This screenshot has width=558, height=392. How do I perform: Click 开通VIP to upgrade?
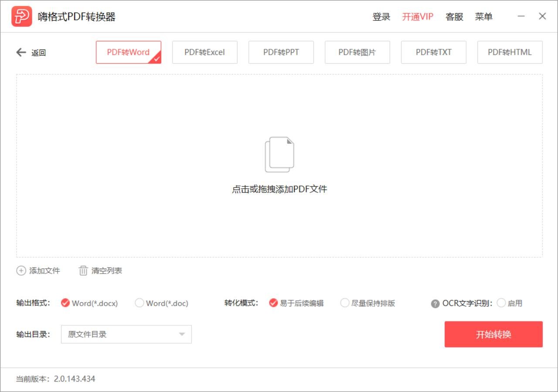417,16
